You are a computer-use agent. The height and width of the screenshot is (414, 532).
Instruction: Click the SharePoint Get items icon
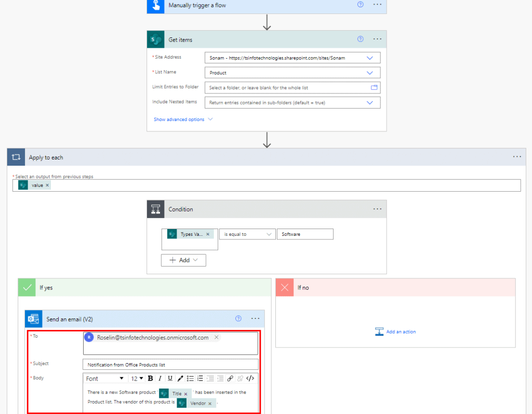pos(156,39)
